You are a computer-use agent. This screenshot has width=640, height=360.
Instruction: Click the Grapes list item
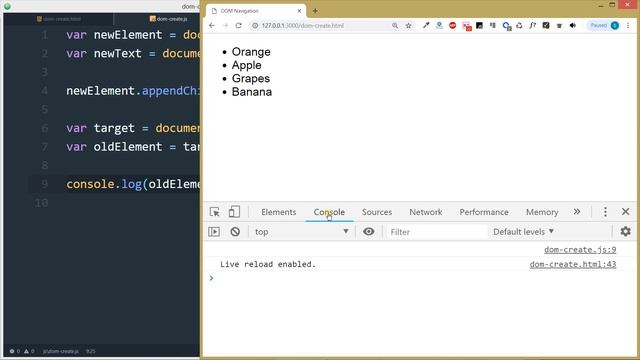point(251,78)
